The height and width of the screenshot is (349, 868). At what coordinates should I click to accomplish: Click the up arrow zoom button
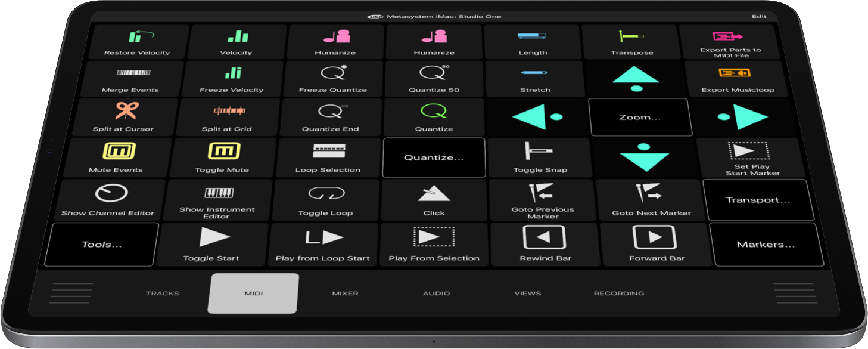pos(636,79)
